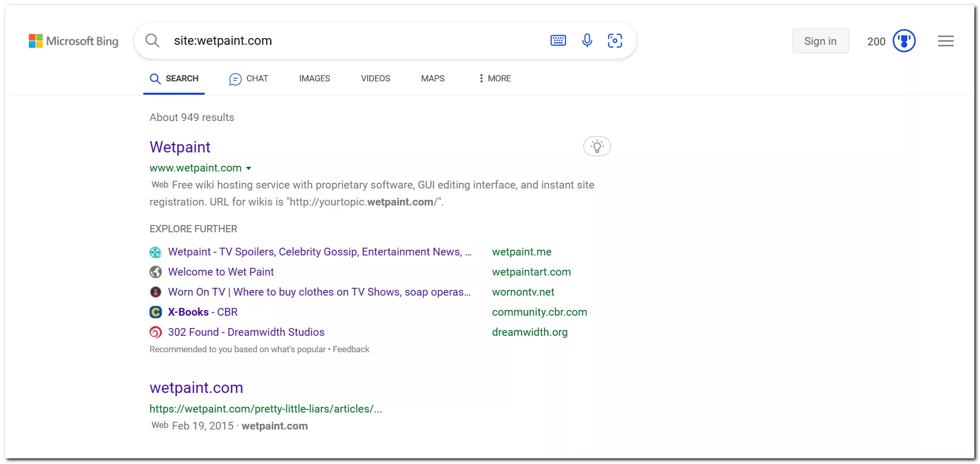Expand the www.wetpaint.com URL dropdown arrow
This screenshot has width=980, height=464.
[x=248, y=168]
